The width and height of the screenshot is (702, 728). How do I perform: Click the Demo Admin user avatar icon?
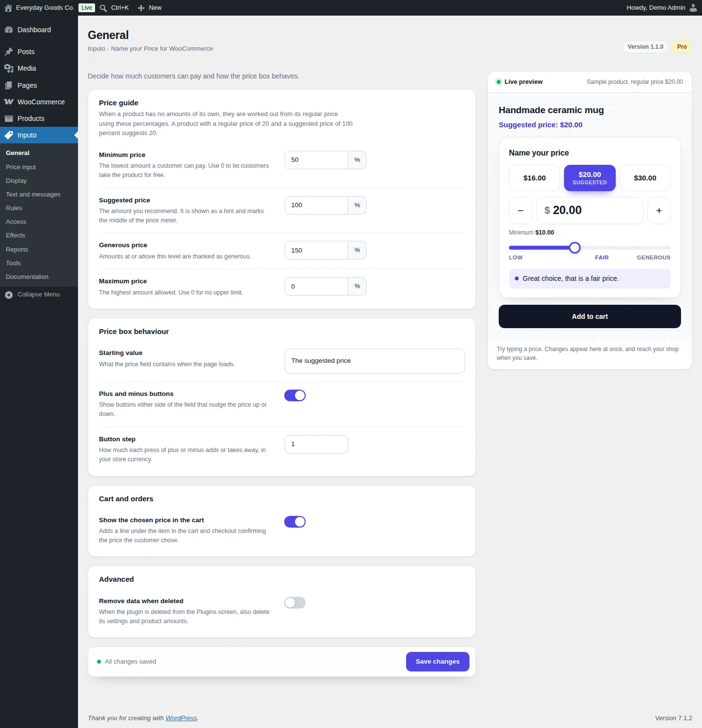tap(693, 8)
